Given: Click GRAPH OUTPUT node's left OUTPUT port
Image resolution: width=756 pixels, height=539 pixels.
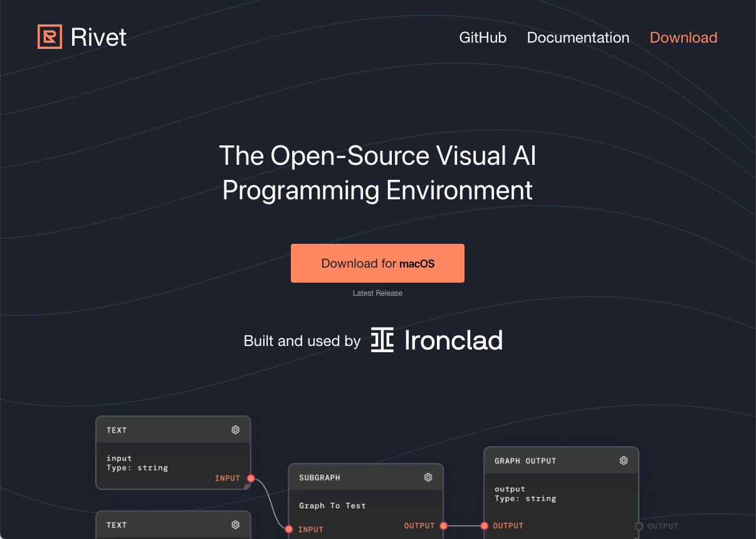Looking at the screenshot, I should click(x=485, y=526).
